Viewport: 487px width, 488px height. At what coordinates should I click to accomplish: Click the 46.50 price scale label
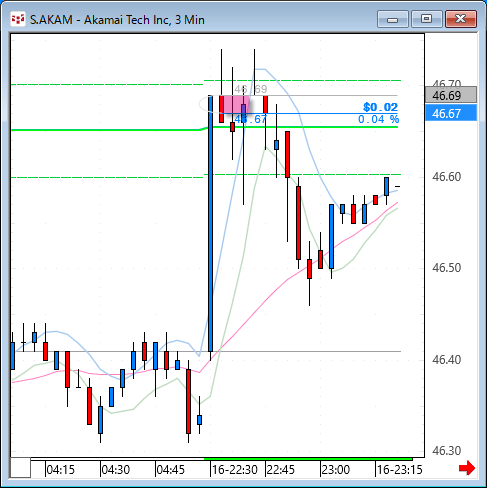click(446, 268)
